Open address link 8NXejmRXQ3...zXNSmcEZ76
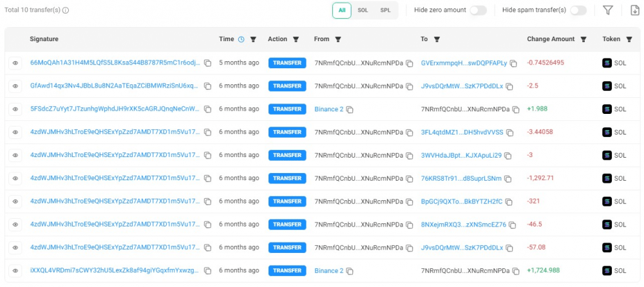The image size is (644, 287). click(463, 225)
